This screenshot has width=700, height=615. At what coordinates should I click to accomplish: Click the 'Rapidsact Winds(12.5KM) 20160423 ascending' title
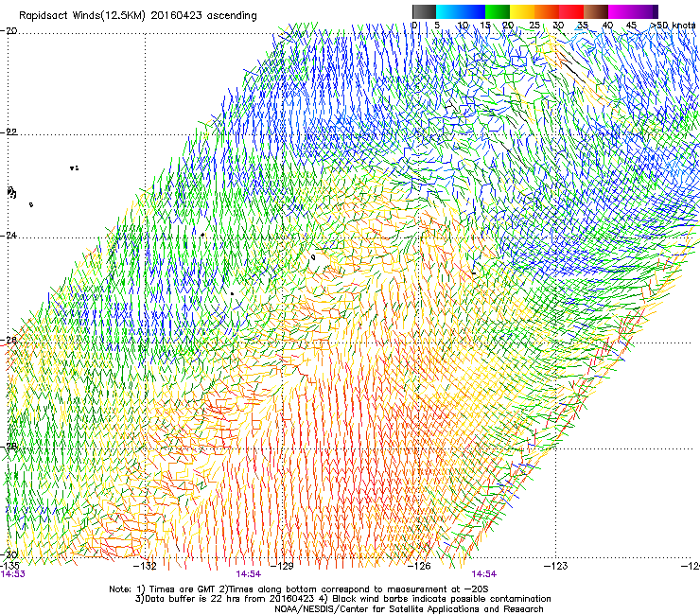(138, 16)
